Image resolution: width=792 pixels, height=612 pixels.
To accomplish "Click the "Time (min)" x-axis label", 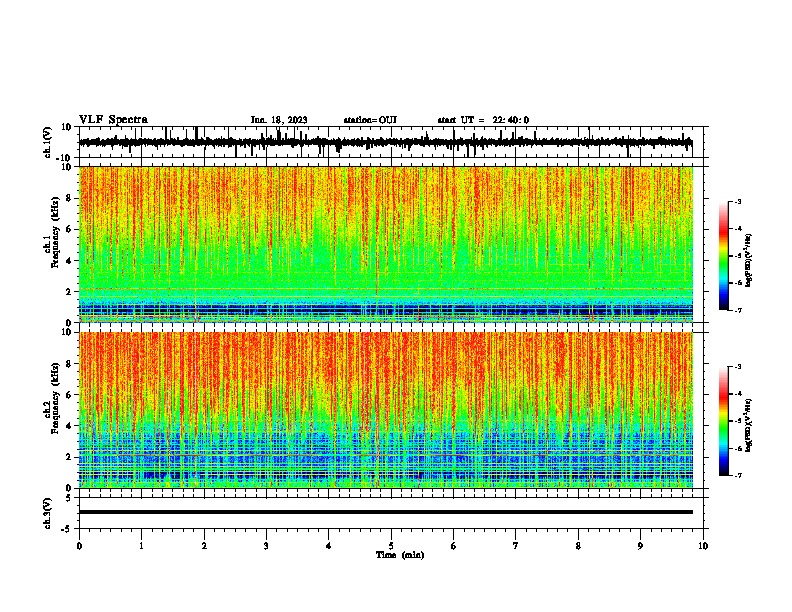I will coord(400,555).
